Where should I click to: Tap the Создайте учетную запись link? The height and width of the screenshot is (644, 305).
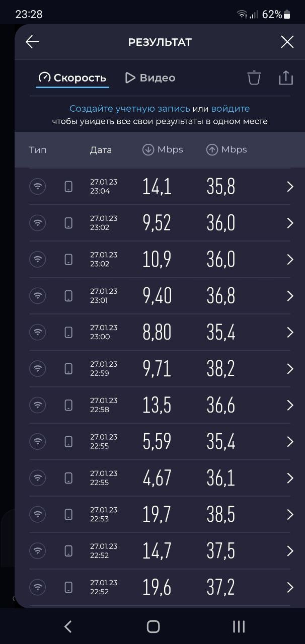click(129, 109)
